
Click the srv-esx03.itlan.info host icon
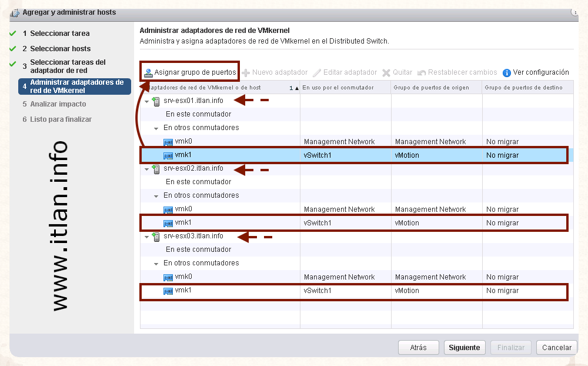tap(156, 237)
